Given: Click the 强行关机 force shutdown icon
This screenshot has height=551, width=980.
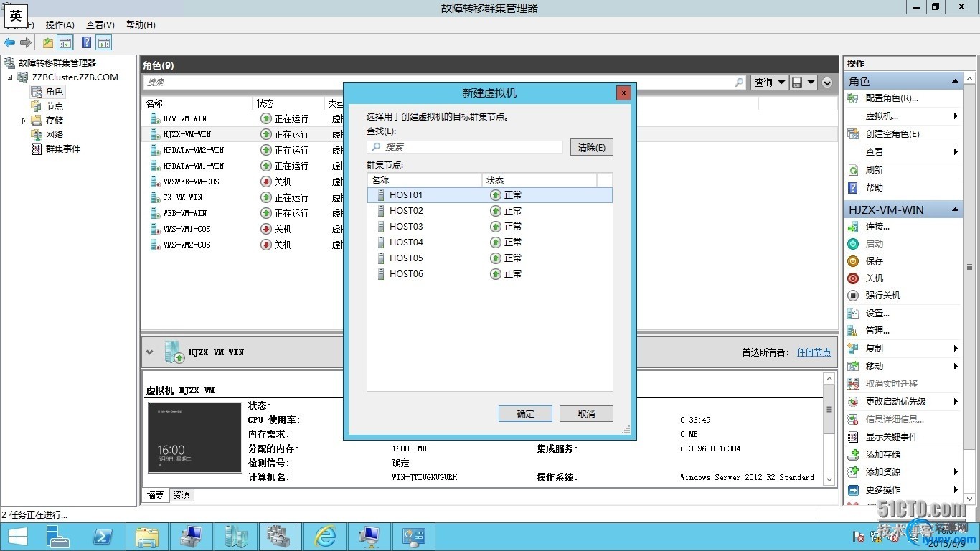Looking at the screenshot, I should (853, 296).
